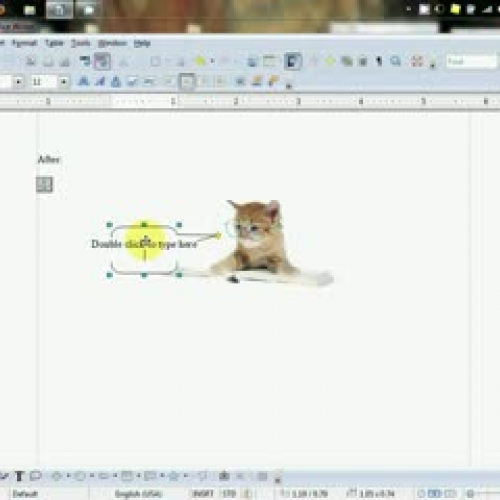The width and height of the screenshot is (500, 500).
Task: Open the Block Arrows dropdown arrow
Action: point(115,476)
